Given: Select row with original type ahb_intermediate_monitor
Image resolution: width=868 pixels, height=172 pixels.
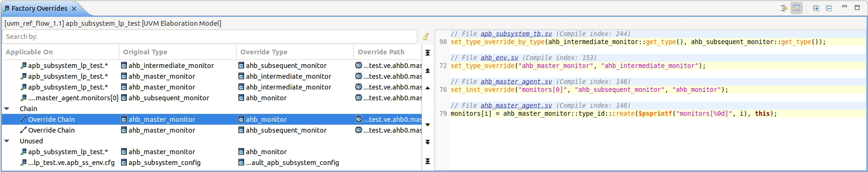Looking at the screenshot, I should tap(212, 66).
